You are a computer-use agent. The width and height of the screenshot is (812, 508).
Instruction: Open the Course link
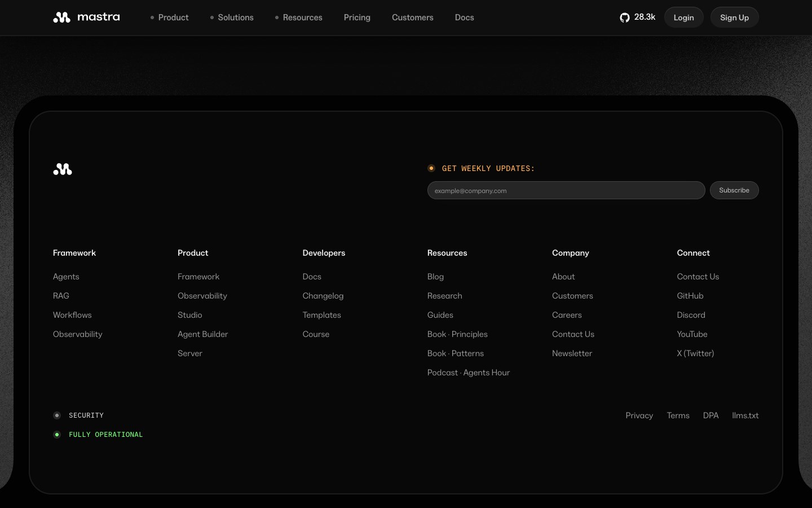click(316, 334)
